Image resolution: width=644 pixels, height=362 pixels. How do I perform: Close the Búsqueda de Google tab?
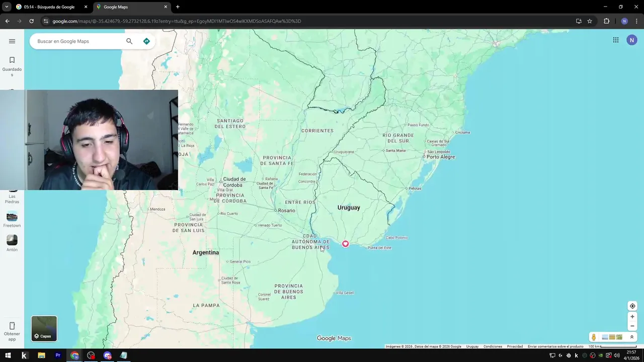(x=86, y=7)
